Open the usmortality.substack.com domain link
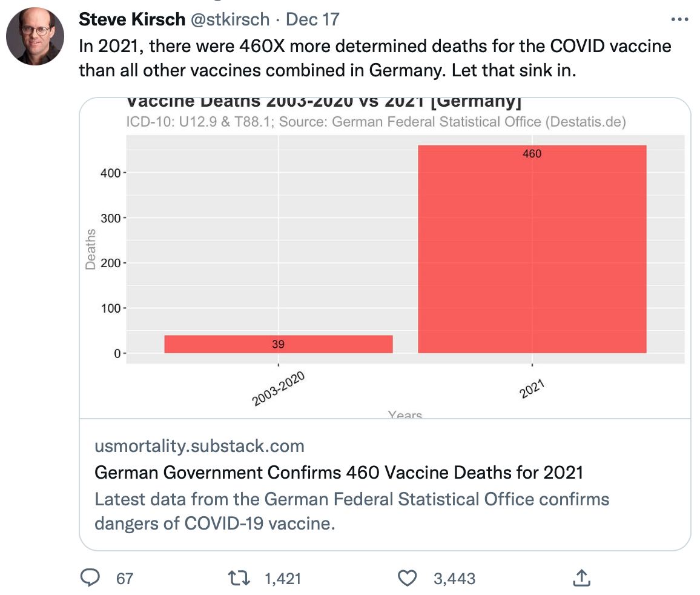The height and width of the screenshot is (595, 700). point(199,447)
